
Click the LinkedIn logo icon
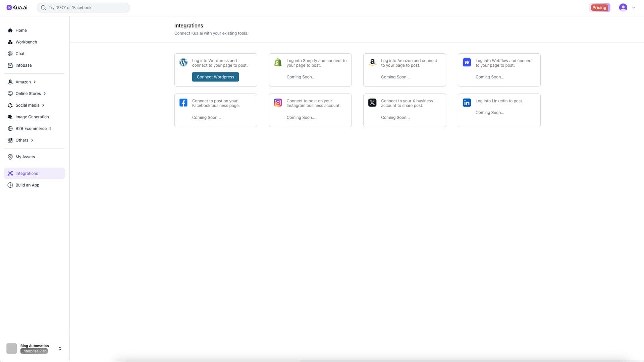point(467,103)
